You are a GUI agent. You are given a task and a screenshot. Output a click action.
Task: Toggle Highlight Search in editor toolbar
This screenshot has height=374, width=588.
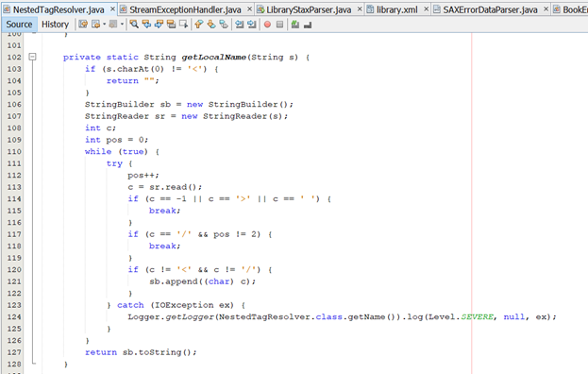click(x=172, y=25)
